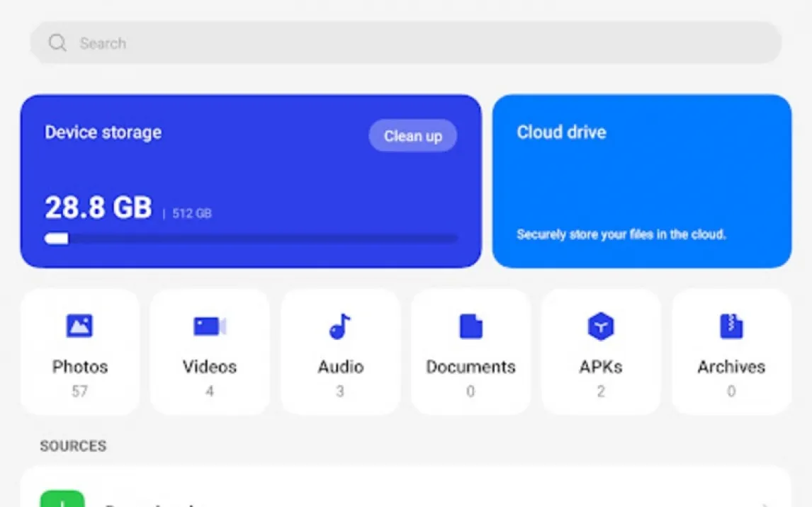Focus the Search text field

tap(405, 43)
